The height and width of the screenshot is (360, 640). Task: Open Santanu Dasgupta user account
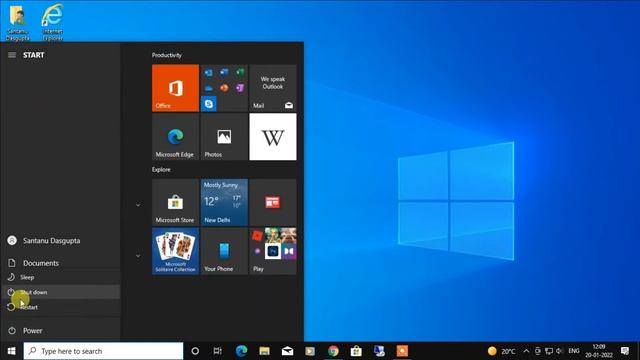point(60,241)
